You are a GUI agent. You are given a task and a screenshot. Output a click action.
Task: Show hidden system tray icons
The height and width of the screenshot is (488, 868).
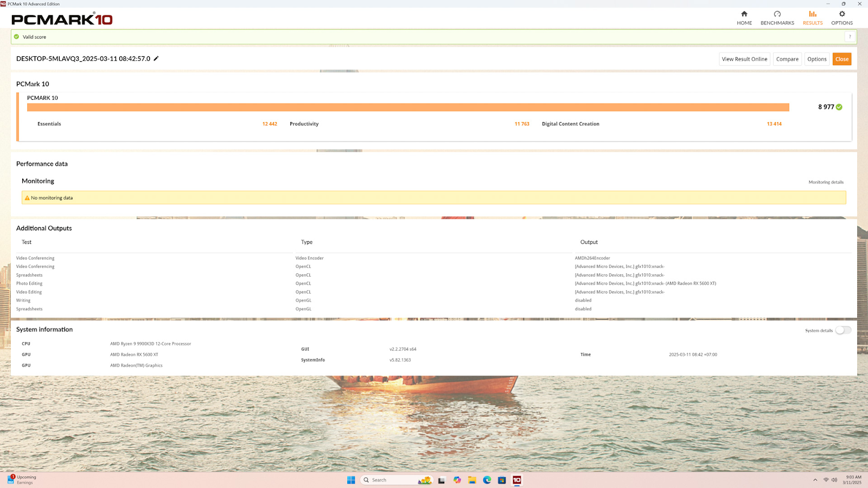click(x=815, y=480)
